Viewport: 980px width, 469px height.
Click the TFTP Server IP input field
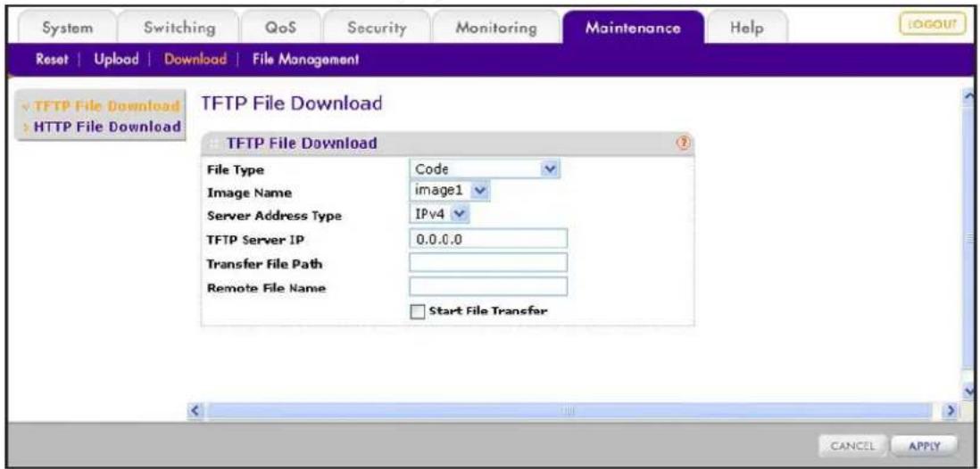pos(488,239)
